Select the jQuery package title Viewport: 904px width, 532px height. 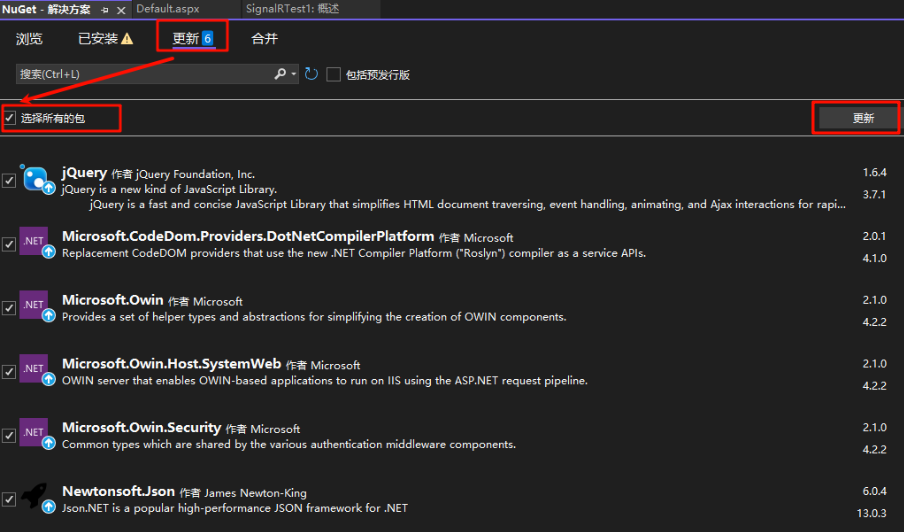point(84,172)
